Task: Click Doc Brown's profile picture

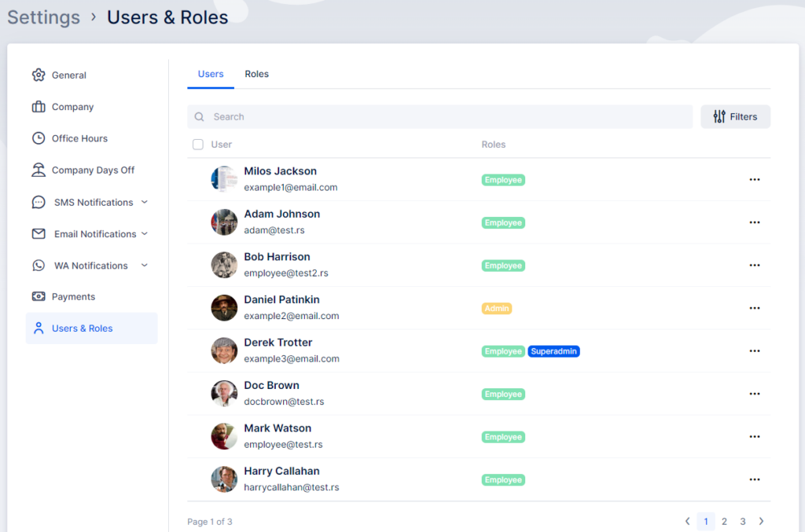Action: (224, 394)
